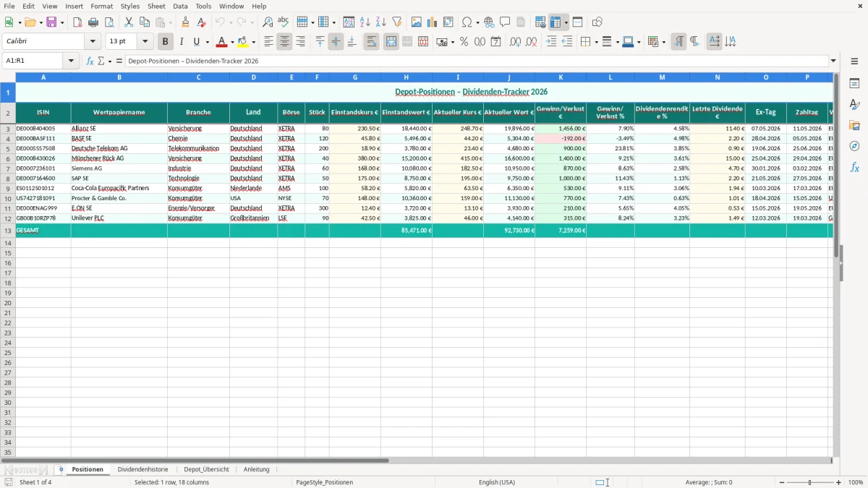The height and width of the screenshot is (488, 868).
Task: Run spelling check (abc icon)
Action: click(x=284, y=22)
